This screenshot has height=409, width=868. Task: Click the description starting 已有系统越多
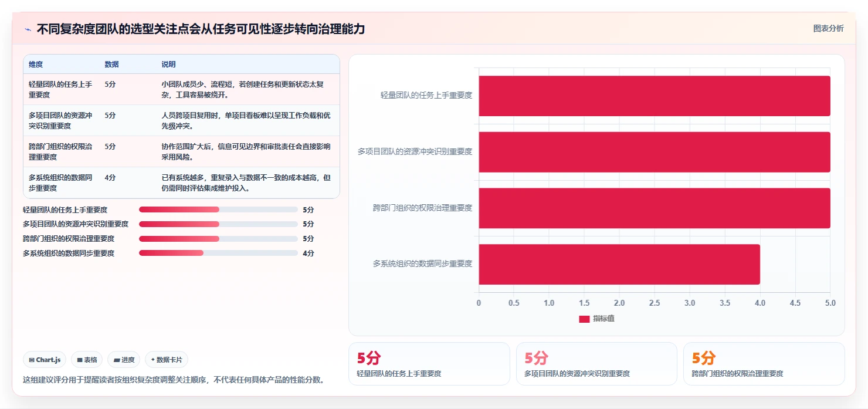click(246, 182)
